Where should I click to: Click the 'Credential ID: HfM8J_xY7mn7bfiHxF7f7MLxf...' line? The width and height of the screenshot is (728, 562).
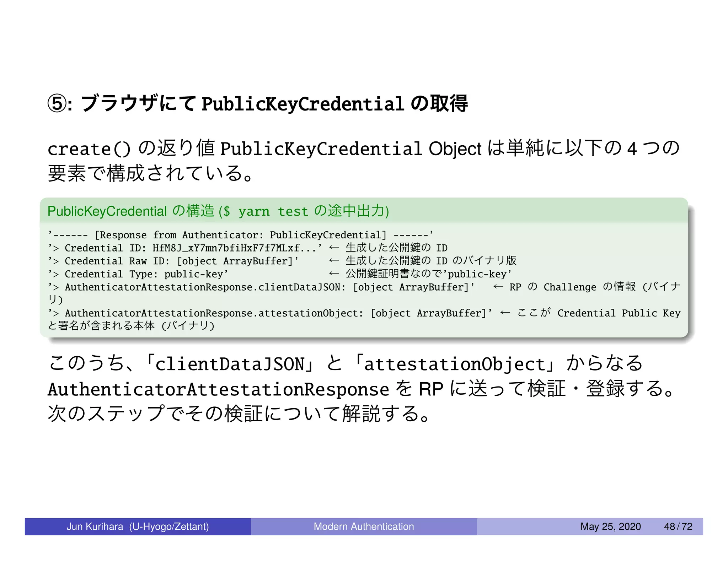pos(185,248)
